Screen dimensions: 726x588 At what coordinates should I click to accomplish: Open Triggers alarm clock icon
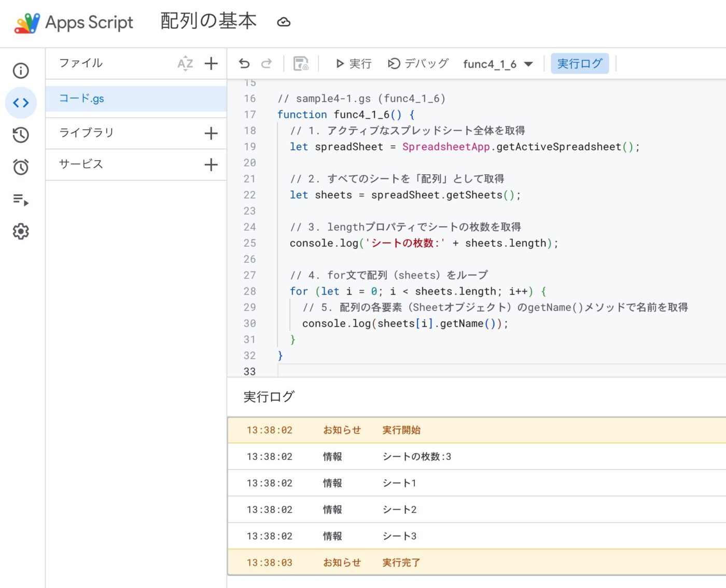21,167
